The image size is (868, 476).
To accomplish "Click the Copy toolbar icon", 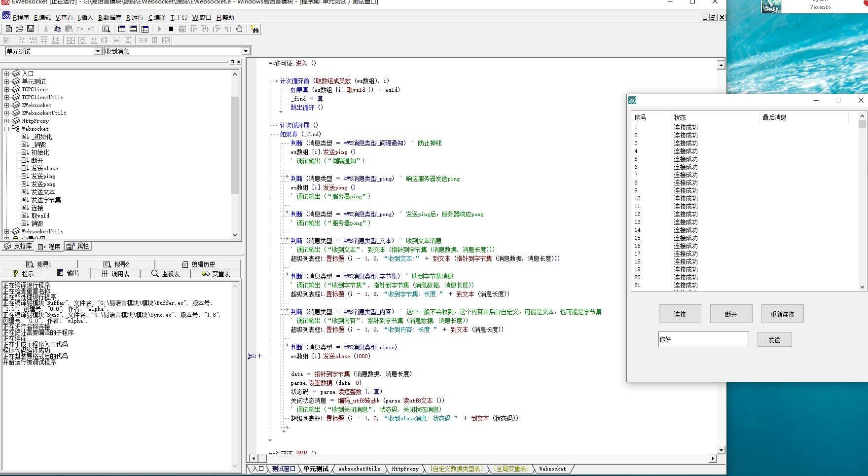I will point(57,29).
